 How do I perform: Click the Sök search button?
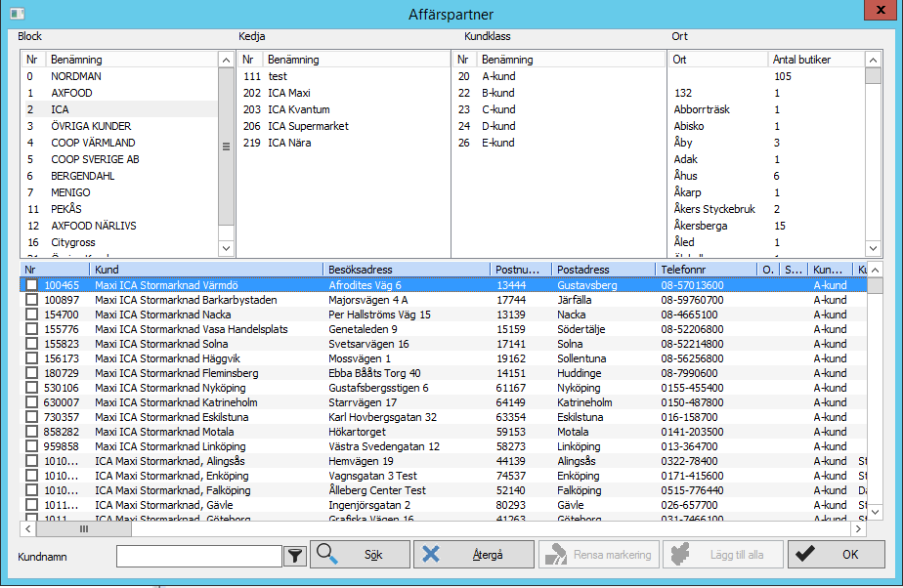point(360,555)
